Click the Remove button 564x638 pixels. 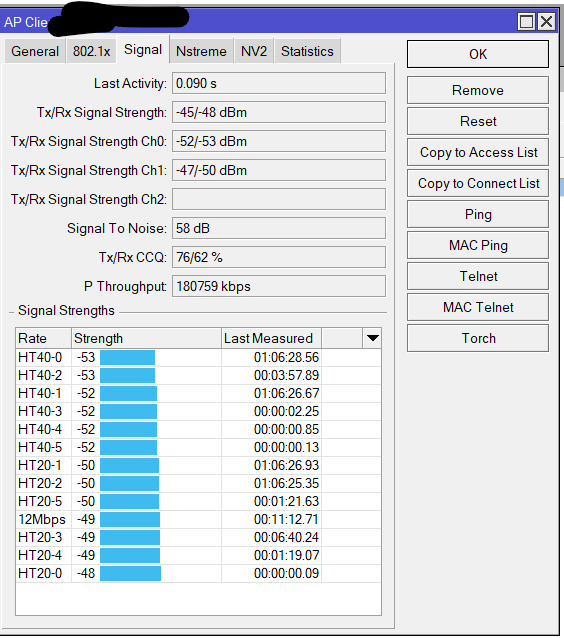click(478, 90)
